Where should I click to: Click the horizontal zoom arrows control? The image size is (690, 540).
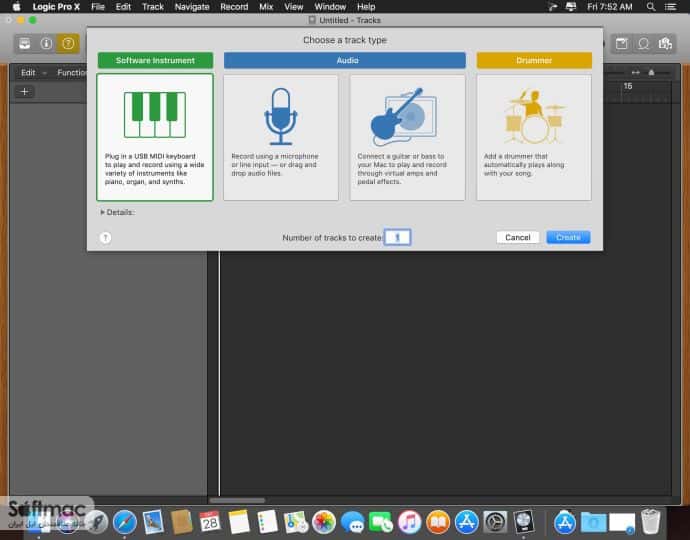pyautogui.click(x=635, y=72)
